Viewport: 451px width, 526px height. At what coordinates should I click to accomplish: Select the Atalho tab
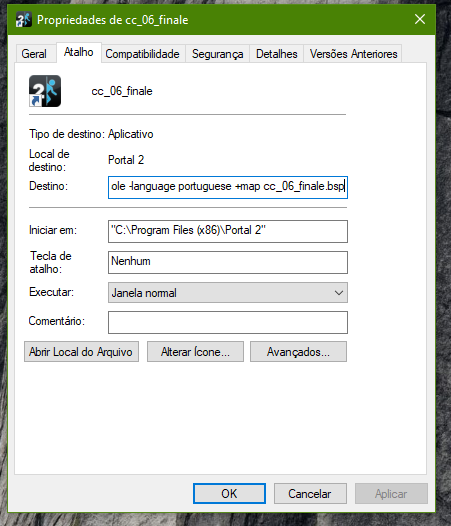79,52
